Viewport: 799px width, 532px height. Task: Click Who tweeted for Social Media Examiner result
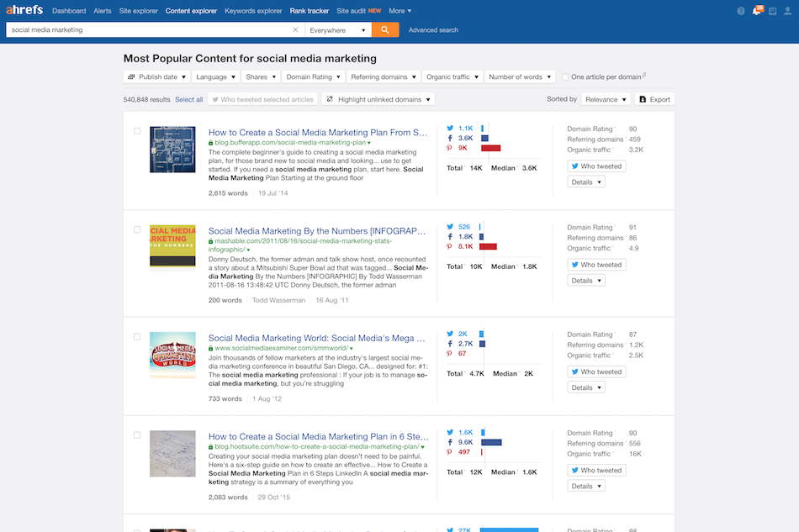pyautogui.click(x=596, y=371)
